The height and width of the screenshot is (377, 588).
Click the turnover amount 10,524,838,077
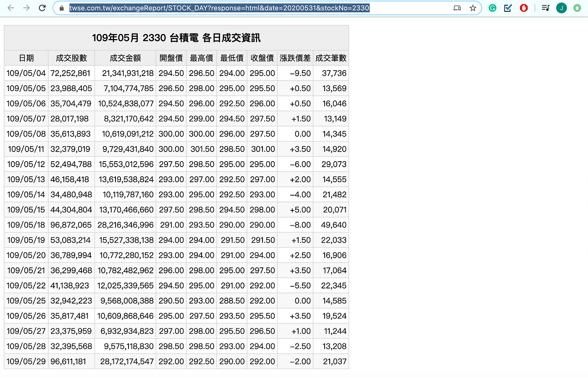point(126,103)
